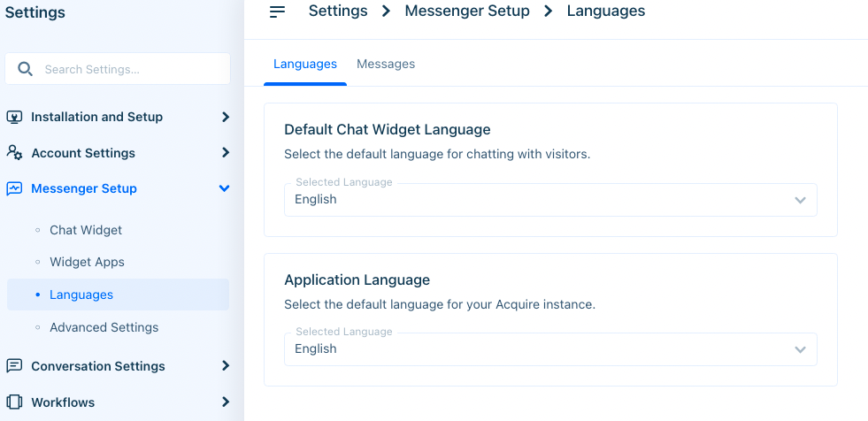Image resolution: width=868 pixels, height=421 pixels.
Task: Click the Messenger Setup chat-graph icon
Action: [14, 188]
